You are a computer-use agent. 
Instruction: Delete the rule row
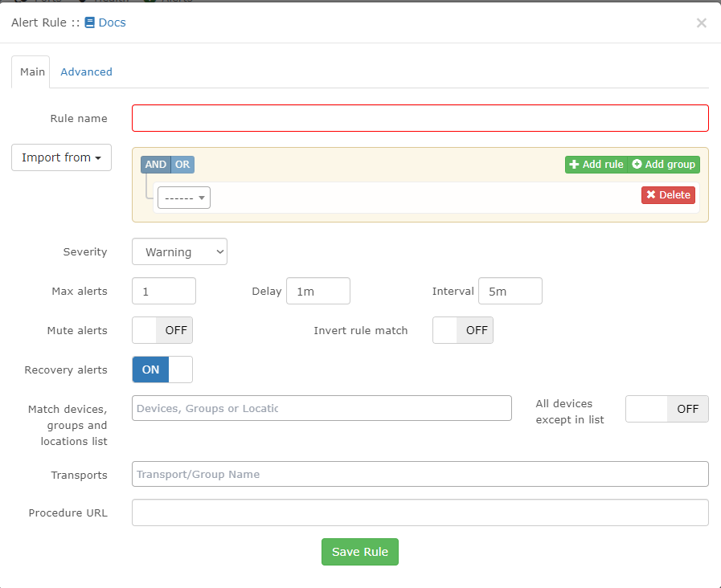tap(668, 194)
